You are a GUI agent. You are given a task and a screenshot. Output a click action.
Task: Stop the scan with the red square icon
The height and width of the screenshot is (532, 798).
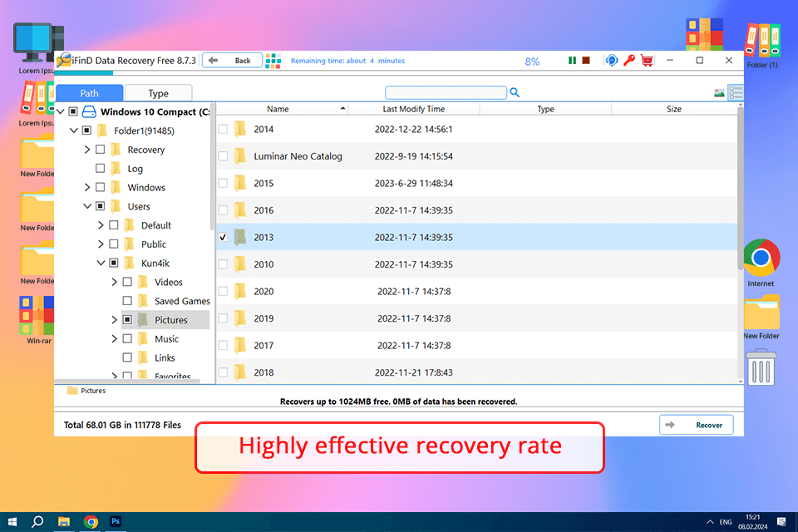coord(586,61)
